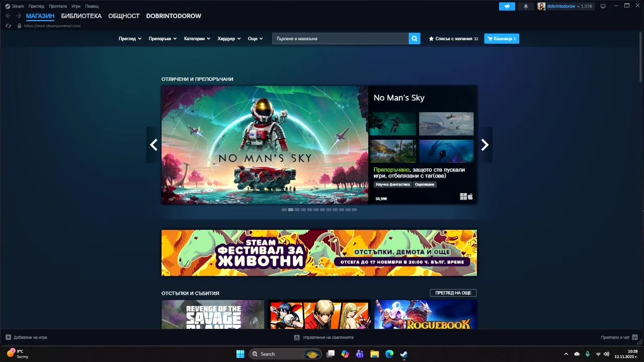Click the taskbar Search box
The width and height of the screenshot is (644, 362).
coord(285,354)
